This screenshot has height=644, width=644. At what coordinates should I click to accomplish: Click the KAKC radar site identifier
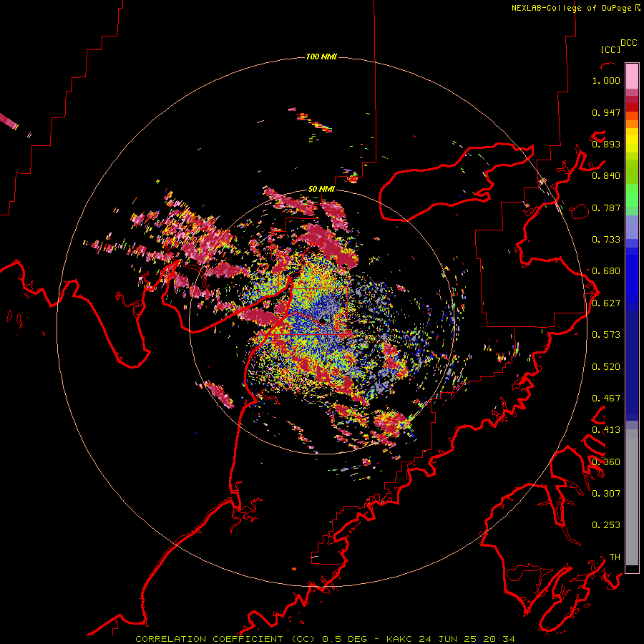tap(401, 639)
